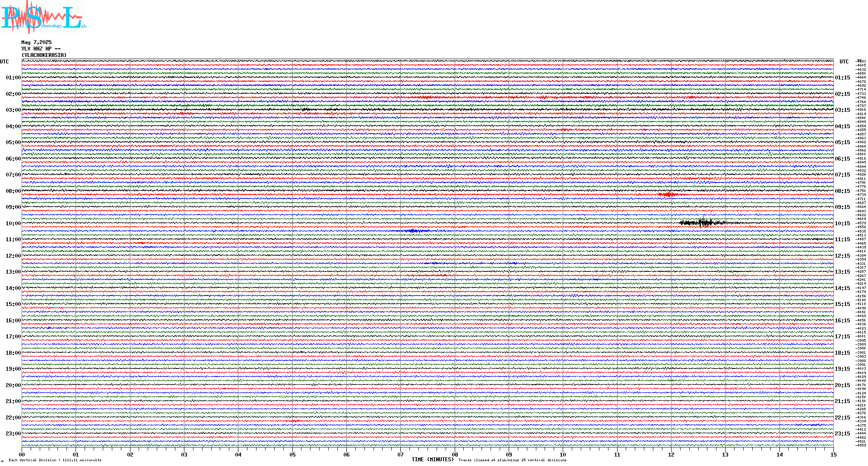
Task: Click the '06:00' hour label
Action: click(13, 159)
